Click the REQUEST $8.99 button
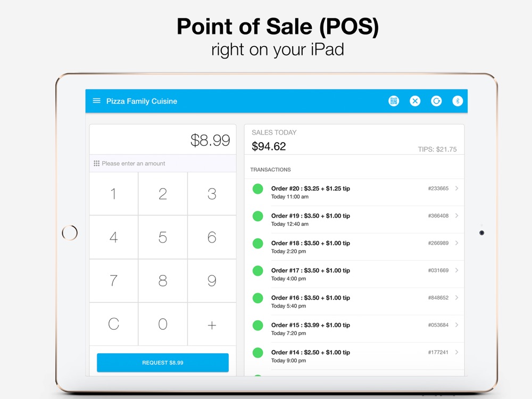Screen dimensions: 532x399 (163, 363)
